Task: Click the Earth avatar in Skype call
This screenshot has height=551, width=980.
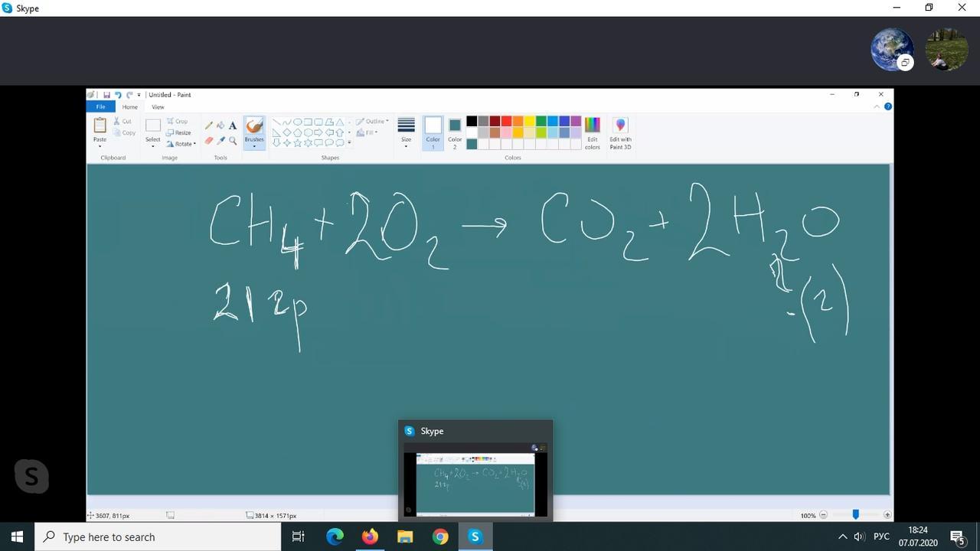Action: click(x=893, y=49)
